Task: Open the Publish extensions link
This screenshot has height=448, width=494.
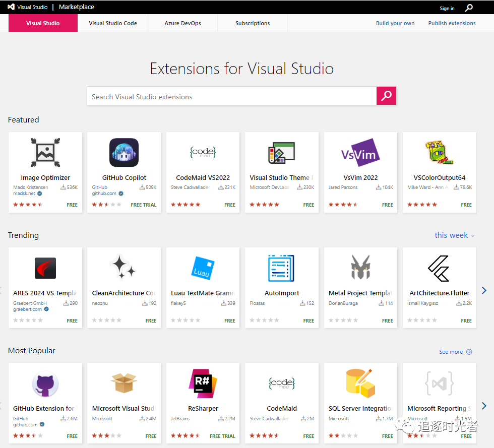Action: [452, 23]
